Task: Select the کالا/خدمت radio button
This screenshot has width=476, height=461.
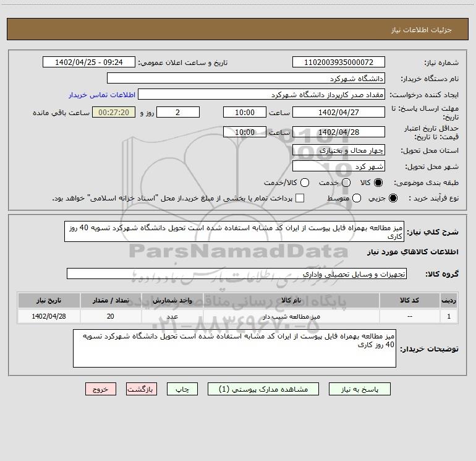Action: pos(305,183)
